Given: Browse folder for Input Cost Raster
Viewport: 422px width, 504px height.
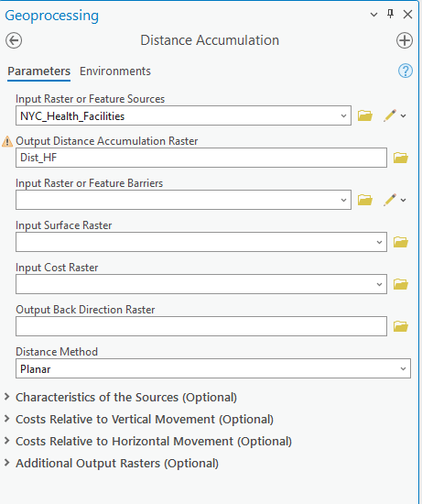Looking at the screenshot, I should [x=401, y=284].
